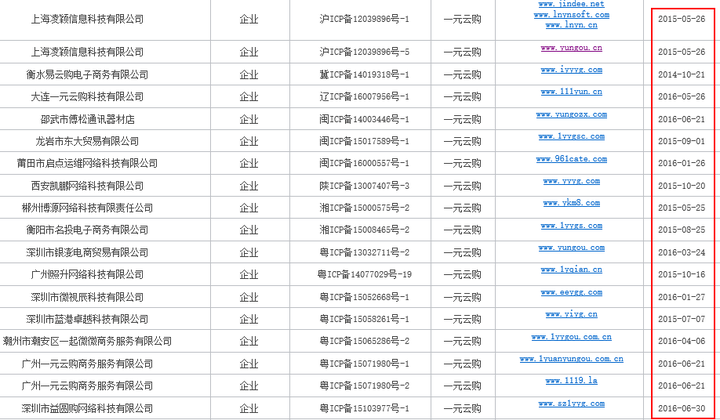
Task: Select company 郴州博源网络科技有限责任公司
Action: (x=87, y=208)
